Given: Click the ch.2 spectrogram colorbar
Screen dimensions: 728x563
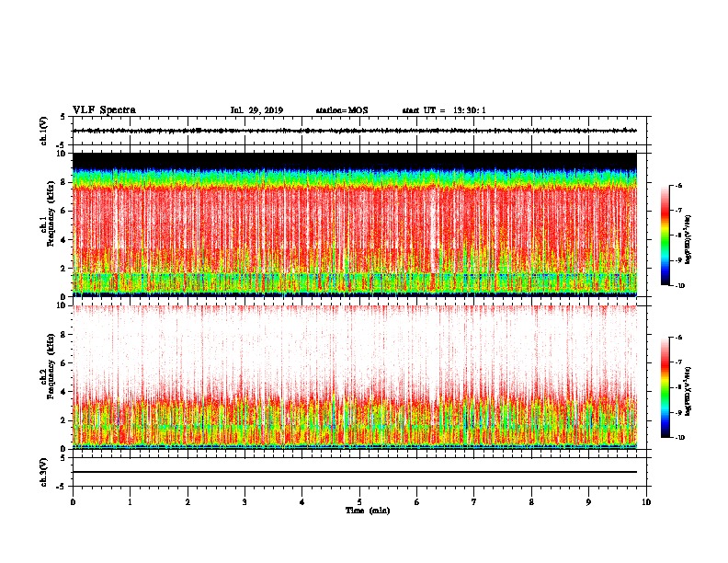Looking at the screenshot, I should tap(665, 387).
